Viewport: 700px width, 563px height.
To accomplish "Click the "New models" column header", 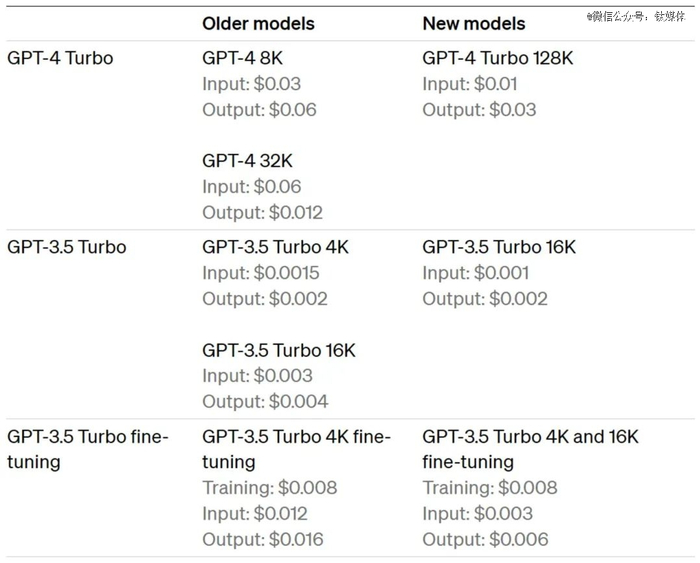I will click(472, 23).
